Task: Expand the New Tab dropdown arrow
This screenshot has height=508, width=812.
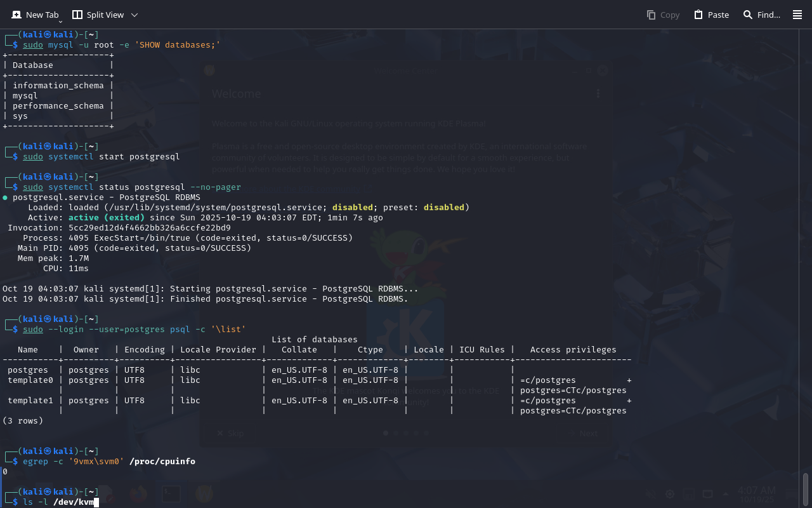Action: click(60, 22)
